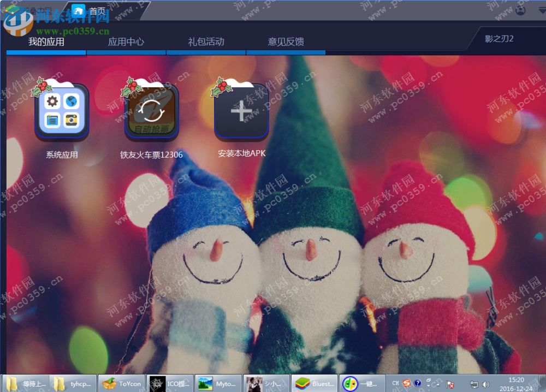This screenshot has width=546, height=392.
Task: Switch to the ICO提... taskbar window
Action: pos(170,384)
